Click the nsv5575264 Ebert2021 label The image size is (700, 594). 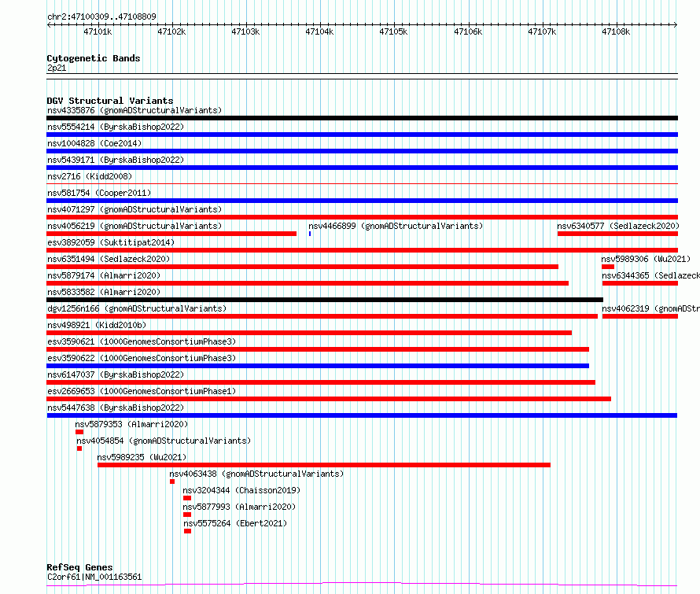[x=235, y=523]
